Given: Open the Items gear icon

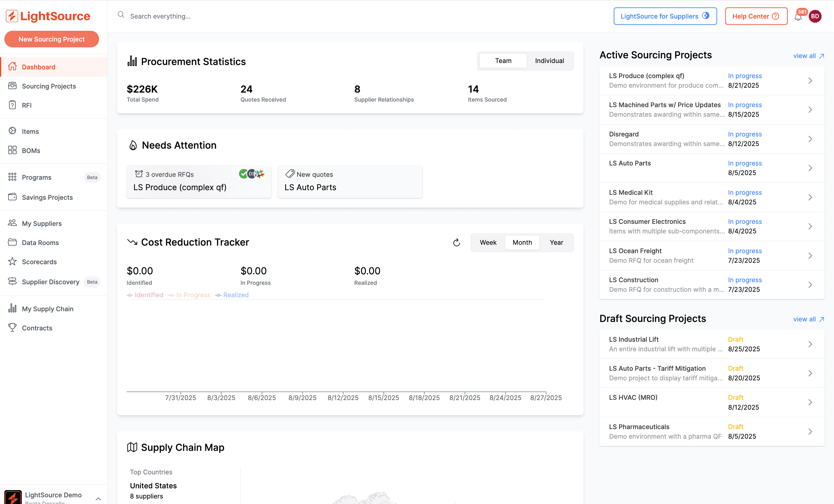Looking at the screenshot, I should 12,131.
